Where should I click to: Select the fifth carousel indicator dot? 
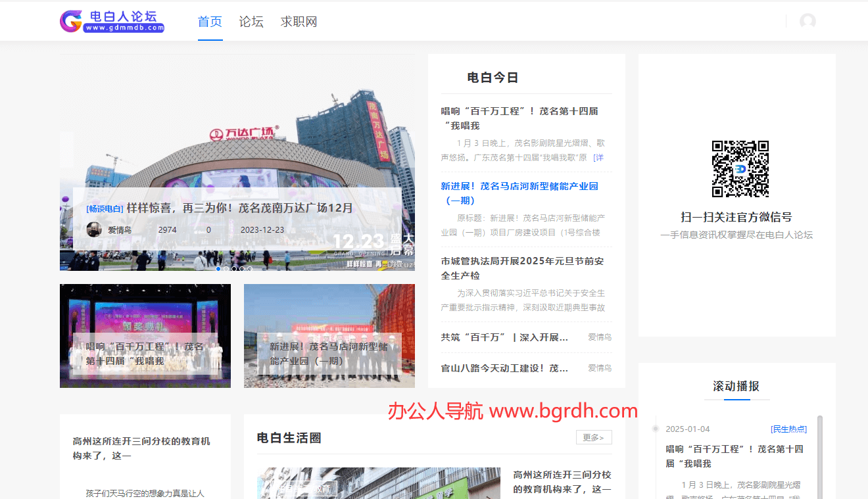pos(250,268)
